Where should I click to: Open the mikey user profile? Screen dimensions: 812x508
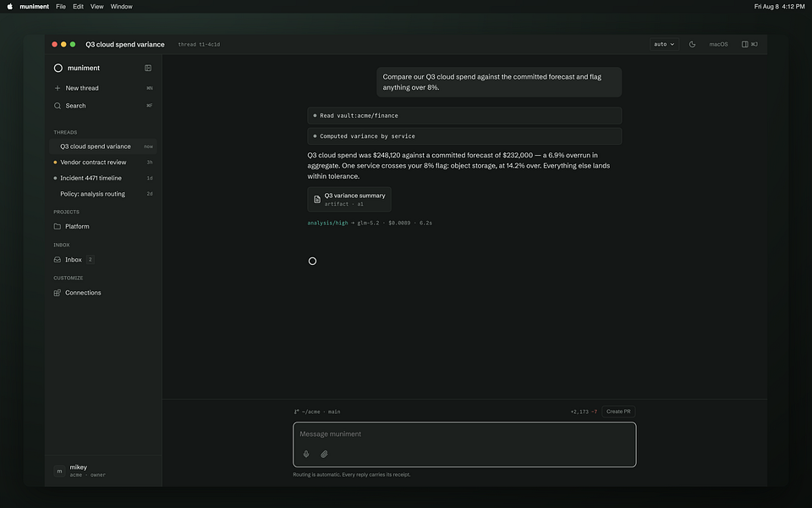click(x=103, y=471)
